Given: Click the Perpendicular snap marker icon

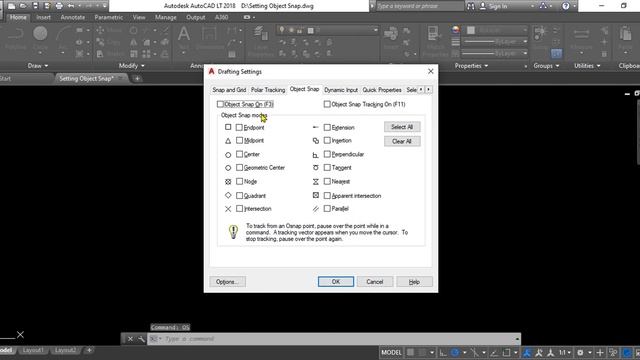Looking at the screenshot, I should click(x=316, y=155).
